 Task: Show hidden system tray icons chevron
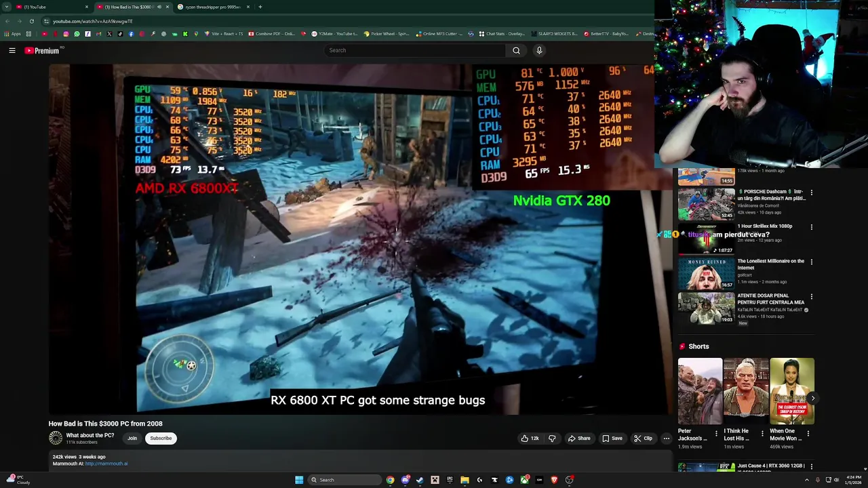(x=807, y=480)
